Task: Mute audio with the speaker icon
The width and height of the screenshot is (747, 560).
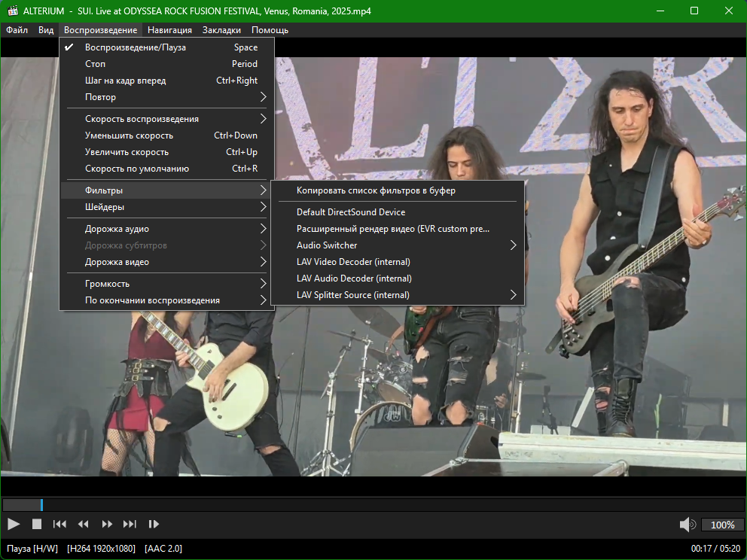Action: tap(687, 524)
